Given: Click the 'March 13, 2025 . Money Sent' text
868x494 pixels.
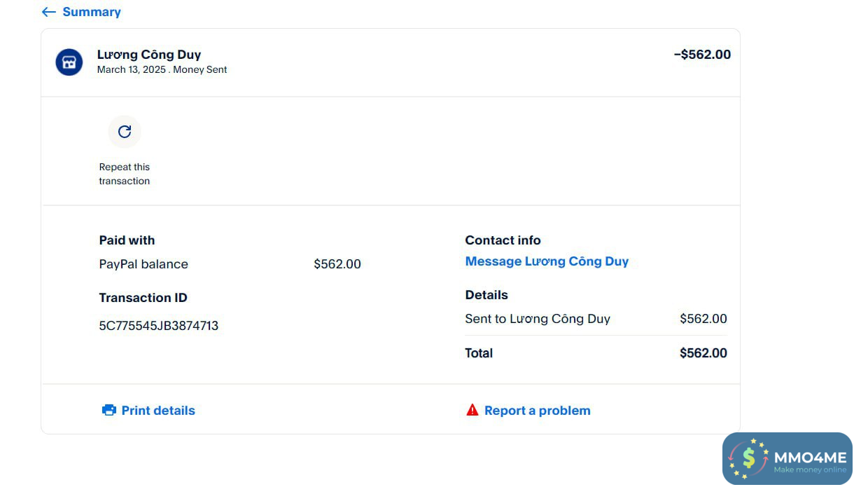Looking at the screenshot, I should pos(162,69).
